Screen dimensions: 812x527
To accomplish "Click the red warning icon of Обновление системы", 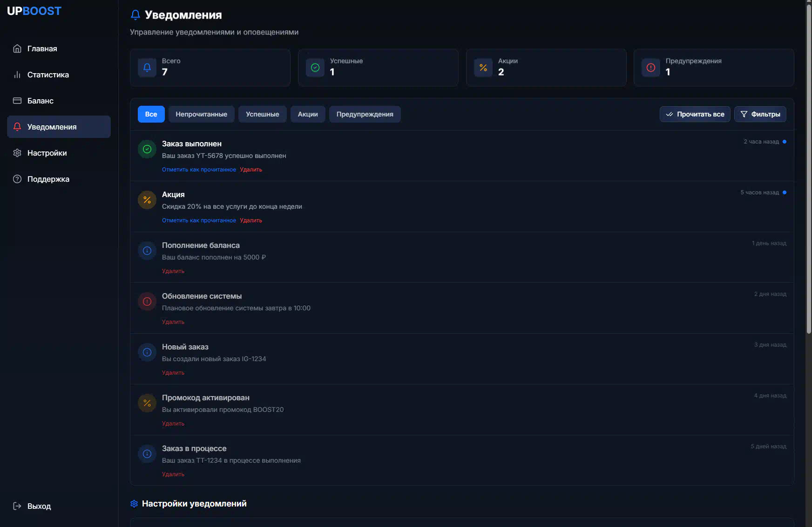I will pyautogui.click(x=147, y=301).
